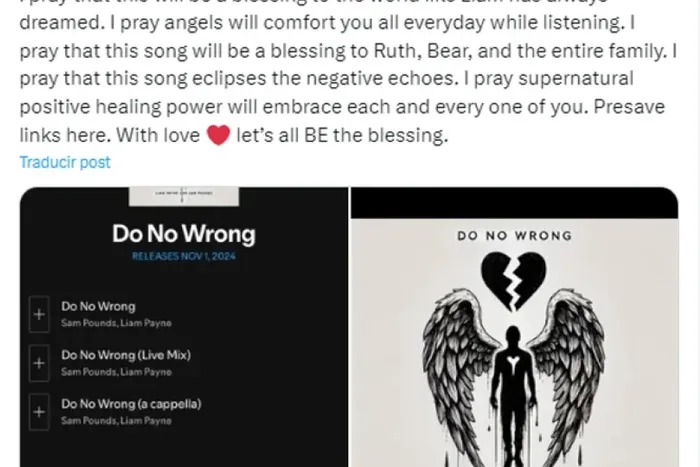700x467 pixels.
Task: Click artist names under a cappella track
Action: tap(116, 421)
